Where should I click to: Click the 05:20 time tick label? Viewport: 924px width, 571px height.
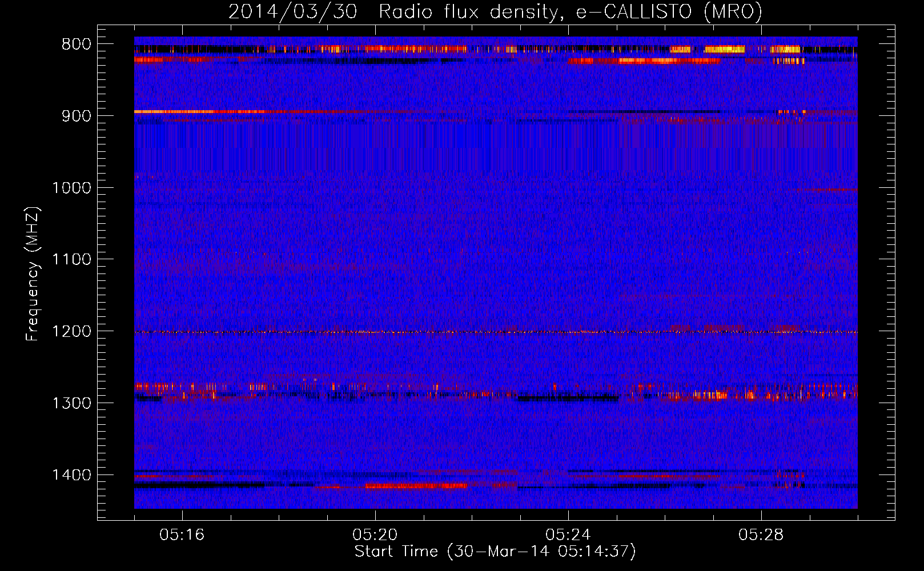point(375,535)
